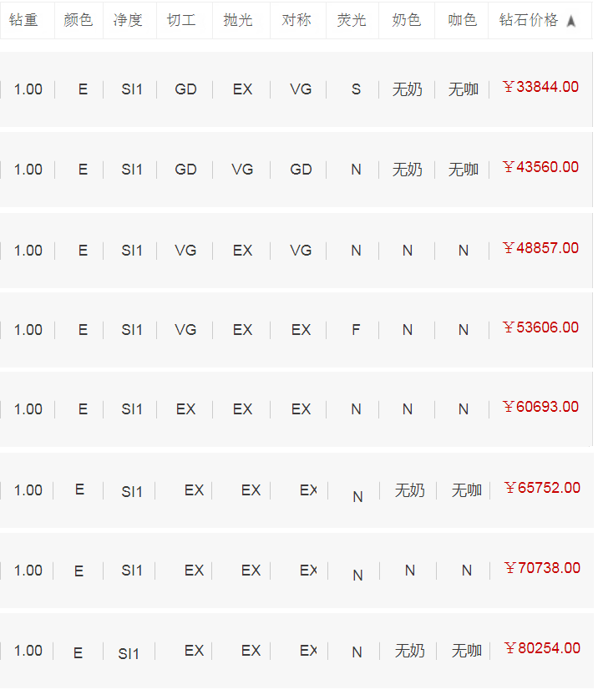
Task: Click fluorescence value S in first row
Action: (356, 89)
